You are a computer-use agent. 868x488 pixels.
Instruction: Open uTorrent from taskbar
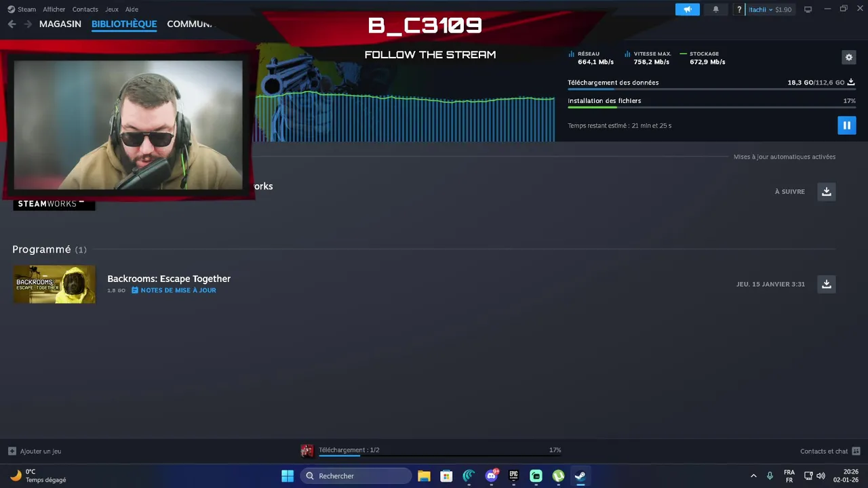[558, 476]
